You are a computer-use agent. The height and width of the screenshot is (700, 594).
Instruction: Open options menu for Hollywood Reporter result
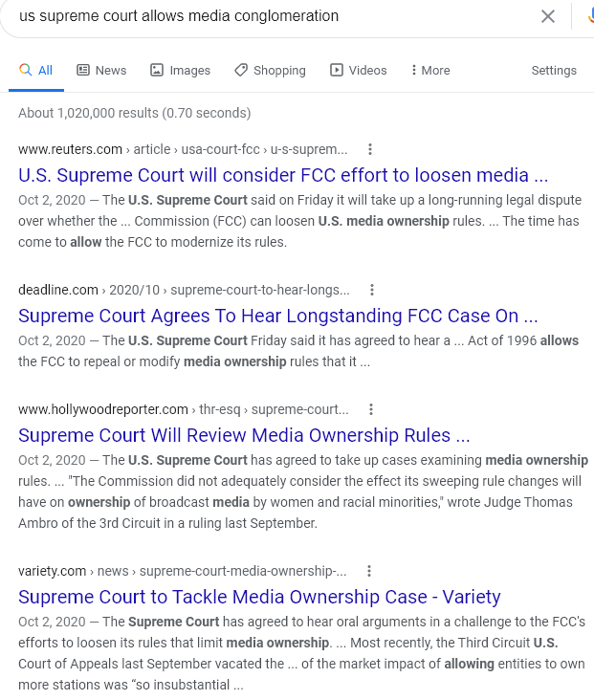click(371, 409)
